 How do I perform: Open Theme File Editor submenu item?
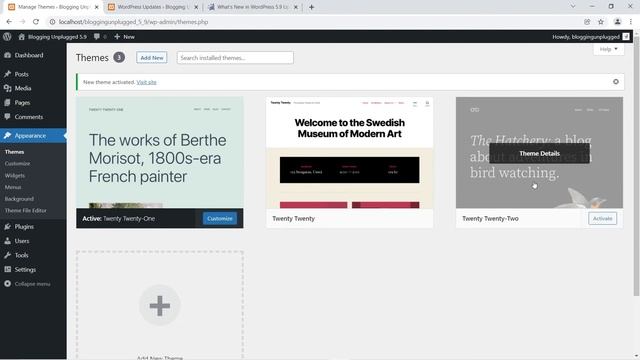pyautogui.click(x=25, y=211)
